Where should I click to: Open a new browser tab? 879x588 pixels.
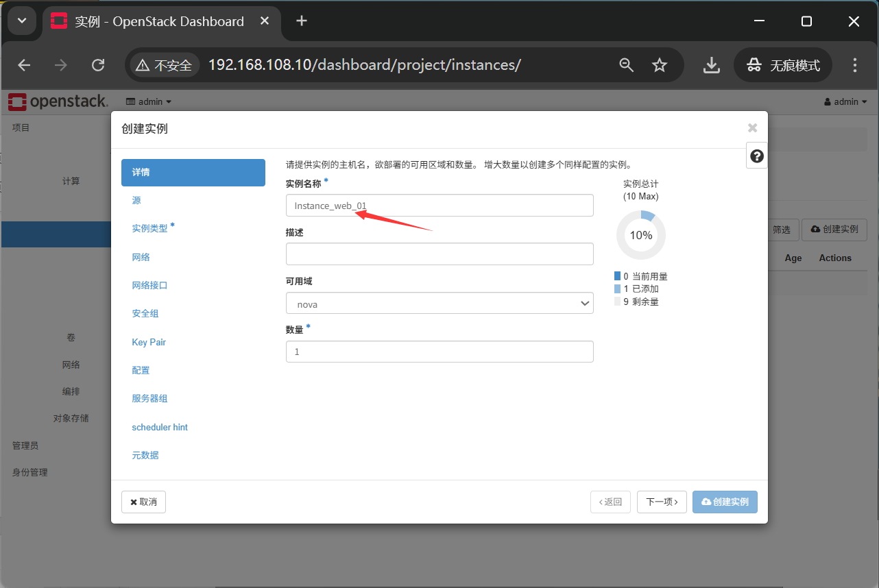(302, 21)
